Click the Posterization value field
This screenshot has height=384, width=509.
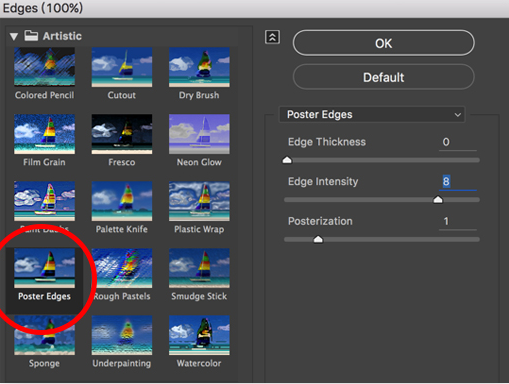[457, 221]
